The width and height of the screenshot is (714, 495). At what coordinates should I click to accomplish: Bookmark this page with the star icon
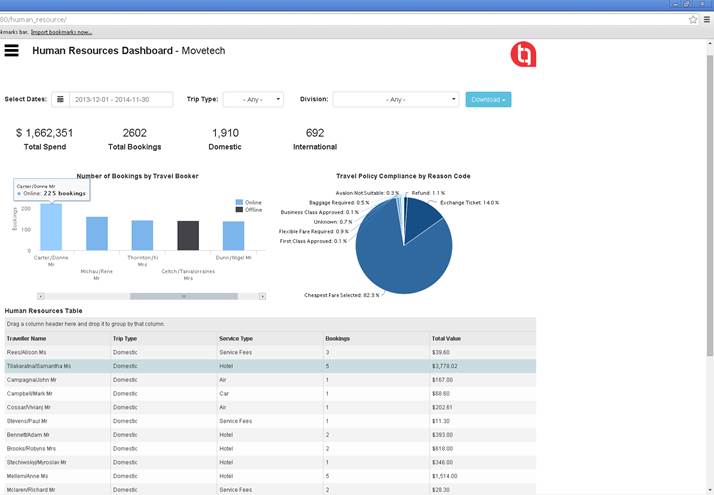pyautogui.click(x=693, y=19)
